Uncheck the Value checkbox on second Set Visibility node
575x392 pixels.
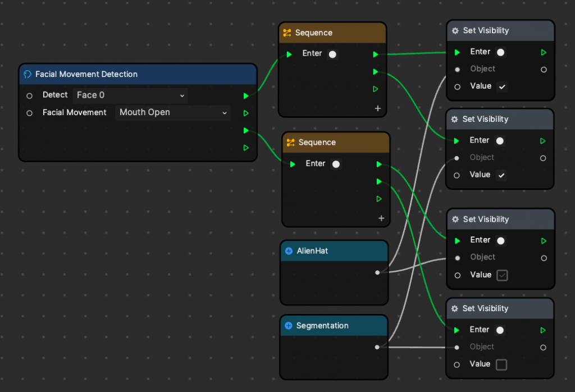pyautogui.click(x=501, y=175)
